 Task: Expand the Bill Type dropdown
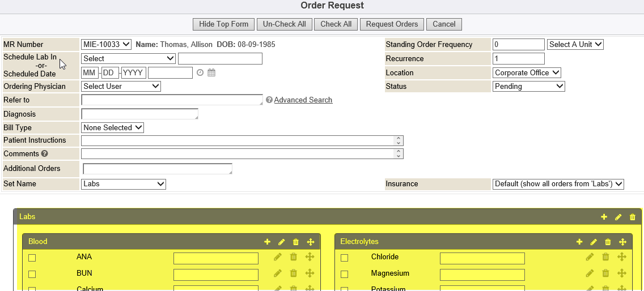[112, 128]
